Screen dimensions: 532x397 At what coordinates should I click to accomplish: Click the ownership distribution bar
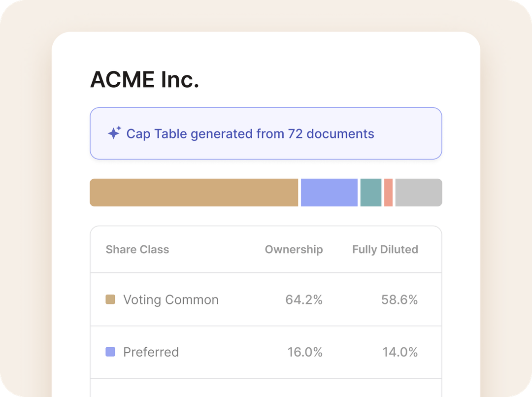[x=266, y=192]
